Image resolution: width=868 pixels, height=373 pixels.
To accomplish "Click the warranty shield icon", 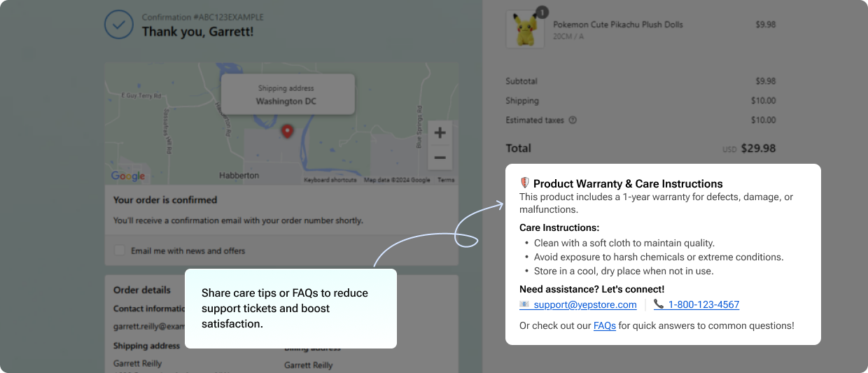I will coord(525,183).
